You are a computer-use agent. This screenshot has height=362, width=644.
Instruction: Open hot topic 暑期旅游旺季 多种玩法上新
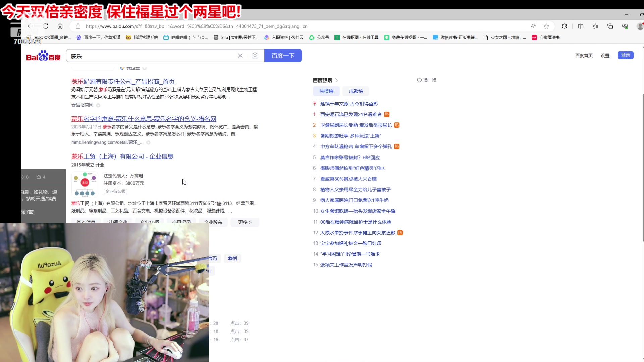pyautogui.click(x=351, y=136)
